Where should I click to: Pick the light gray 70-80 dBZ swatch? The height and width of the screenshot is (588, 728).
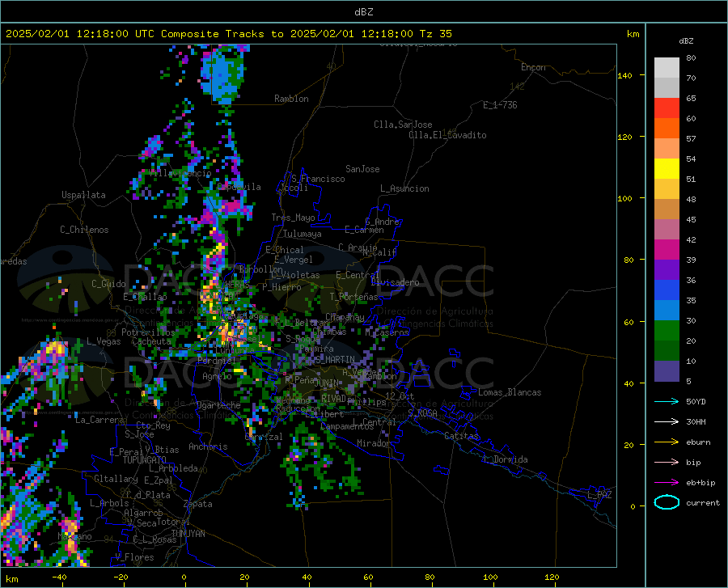[x=667, y=68]
